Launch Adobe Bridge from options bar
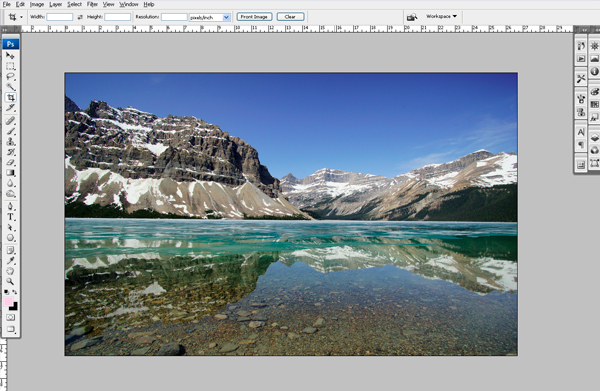This screenshot has height=391, width=600. 412,17
